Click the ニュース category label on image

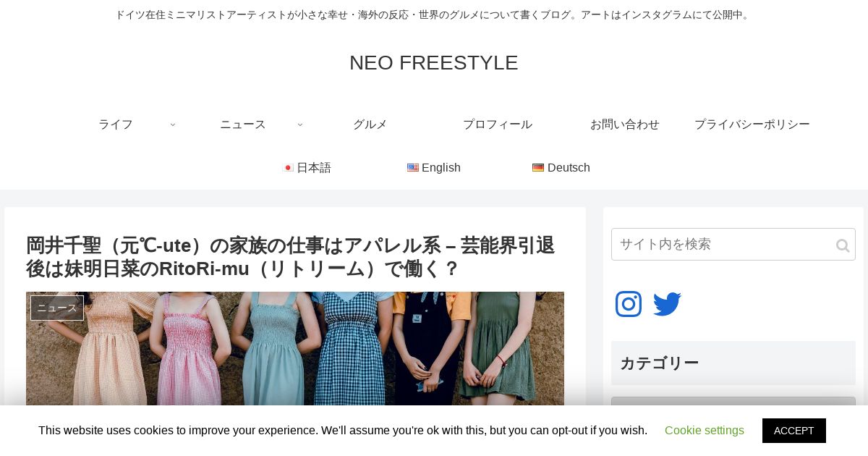coord(57,308)
